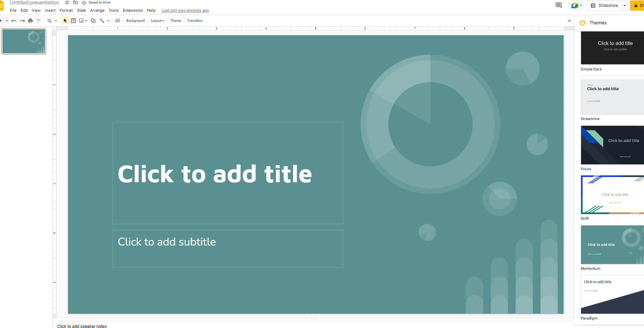
Task: Click the Insert image icon
Action: [81, 21]
